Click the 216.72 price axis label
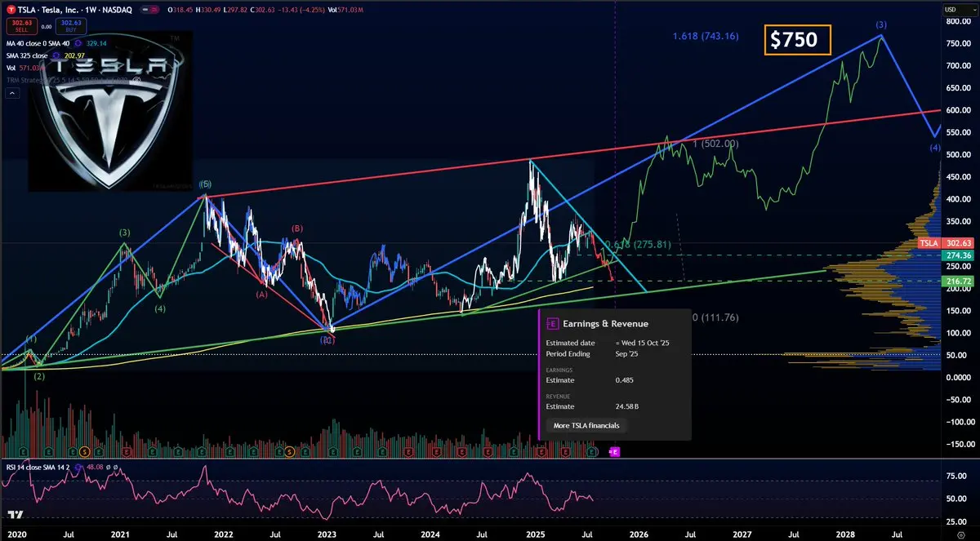This screenshot has width=980, height=541. pyautogui.click(x=959, y=281)
